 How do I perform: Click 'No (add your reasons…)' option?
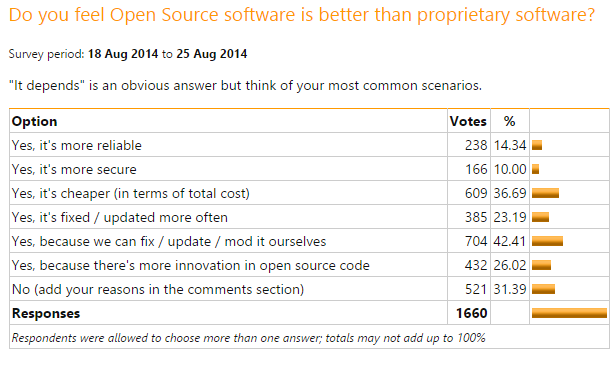[x=158, y=289]
